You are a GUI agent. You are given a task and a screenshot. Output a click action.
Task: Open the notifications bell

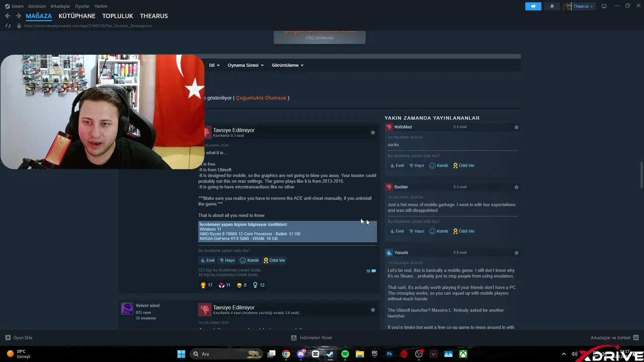tap(552, 6)
